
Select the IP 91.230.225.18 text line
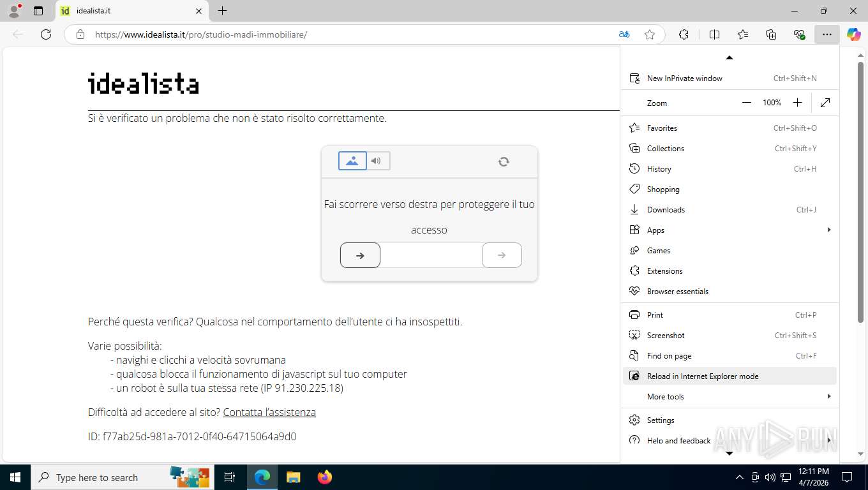pos(227,388)
